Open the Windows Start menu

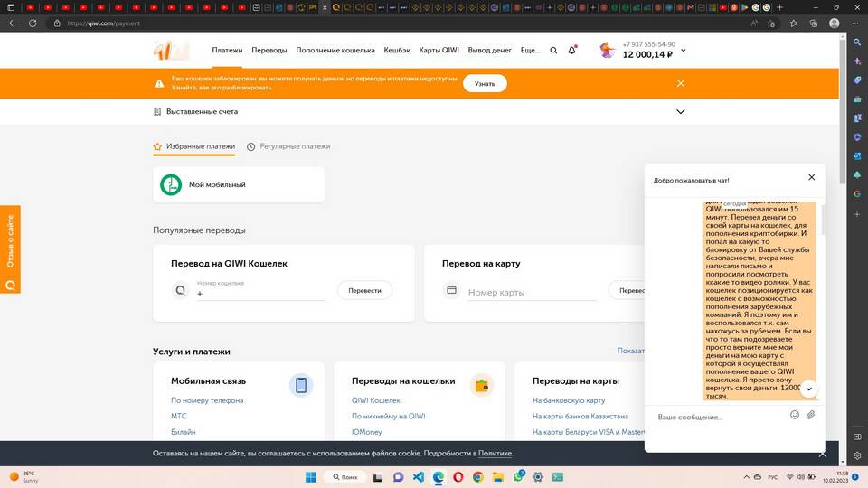click(311, 477)
